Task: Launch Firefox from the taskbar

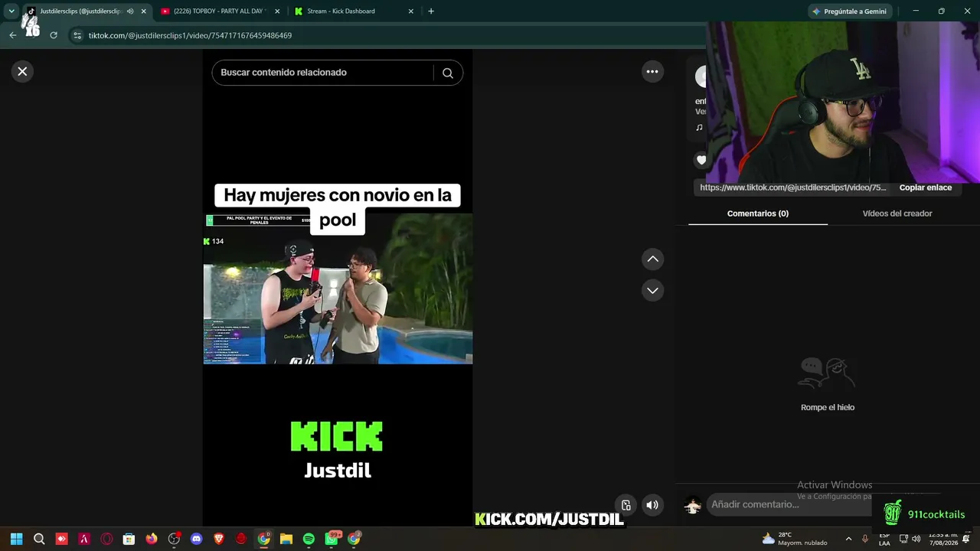Action: click(152, 539)
